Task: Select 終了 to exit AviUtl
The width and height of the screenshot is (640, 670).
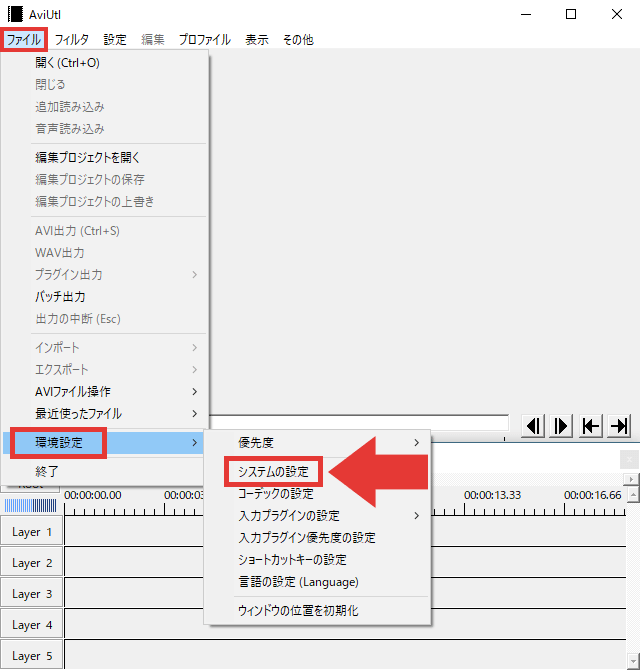Action: point(105,471)
